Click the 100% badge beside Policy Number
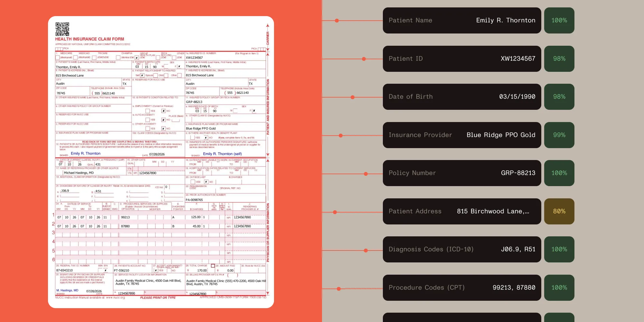Image resolution: width=644 pixels, height=322 pixels. tap(559, 173)
